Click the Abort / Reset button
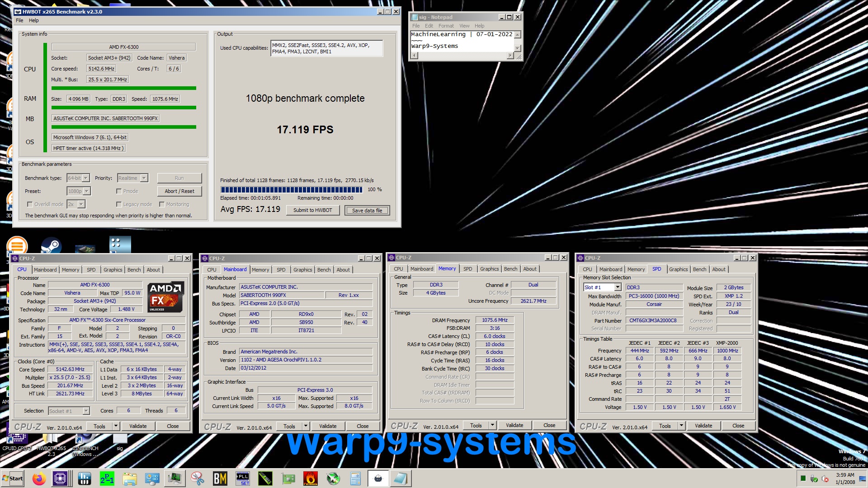868x488 pixels. (x=179, y=191)
